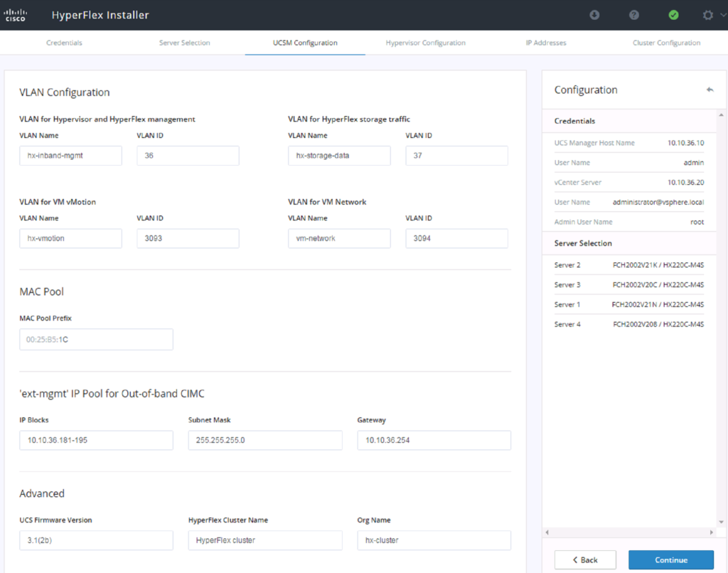The image size is (728, 573).
Task: Click the green checkmark status icon
Action: pos(673,15)
